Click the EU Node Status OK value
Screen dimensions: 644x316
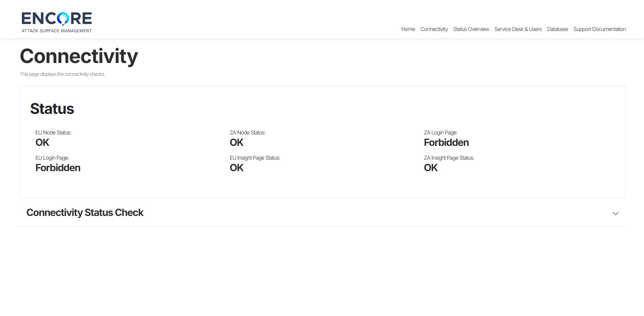[42, 143]
